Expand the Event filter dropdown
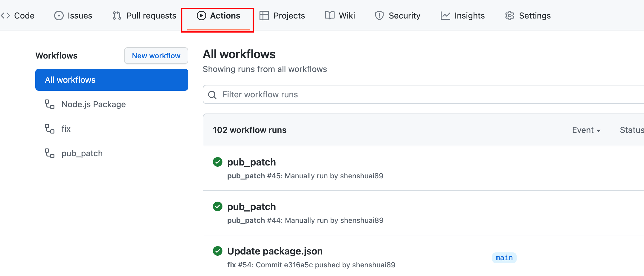Screen dimensions: 644x276 [586, 130]
